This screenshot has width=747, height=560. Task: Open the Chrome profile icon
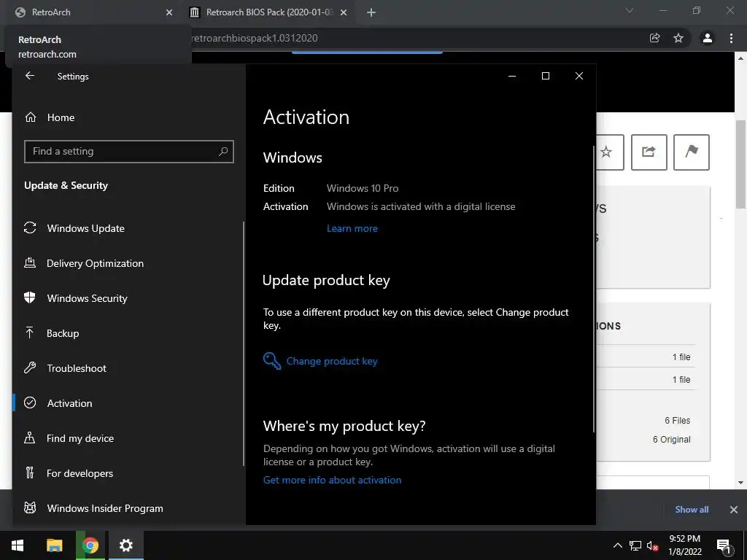[708, 38]
